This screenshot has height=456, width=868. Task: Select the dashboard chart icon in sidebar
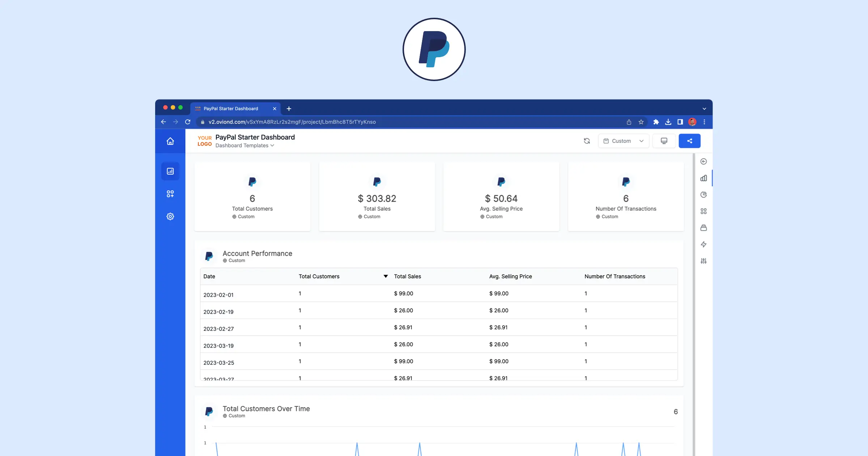click(x=170, y=171)
